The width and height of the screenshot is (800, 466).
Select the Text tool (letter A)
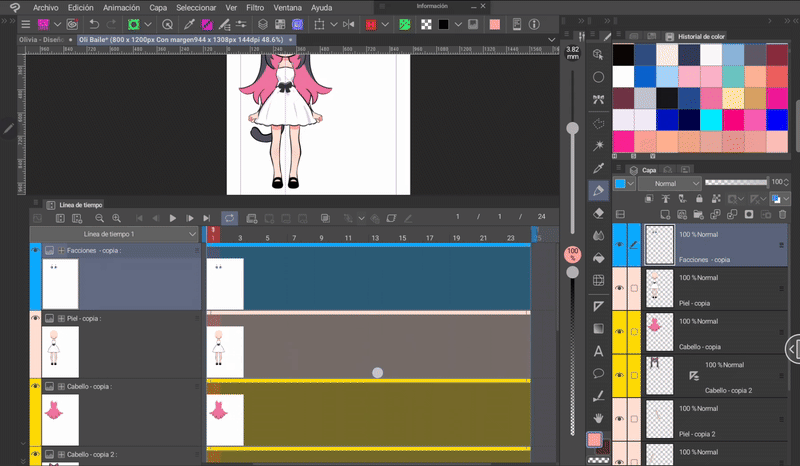(x=598, y=351)
